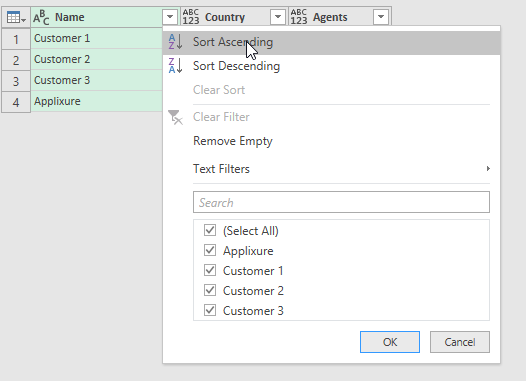Select row number 4 header
Screen dimensions: 526x381
16,102
